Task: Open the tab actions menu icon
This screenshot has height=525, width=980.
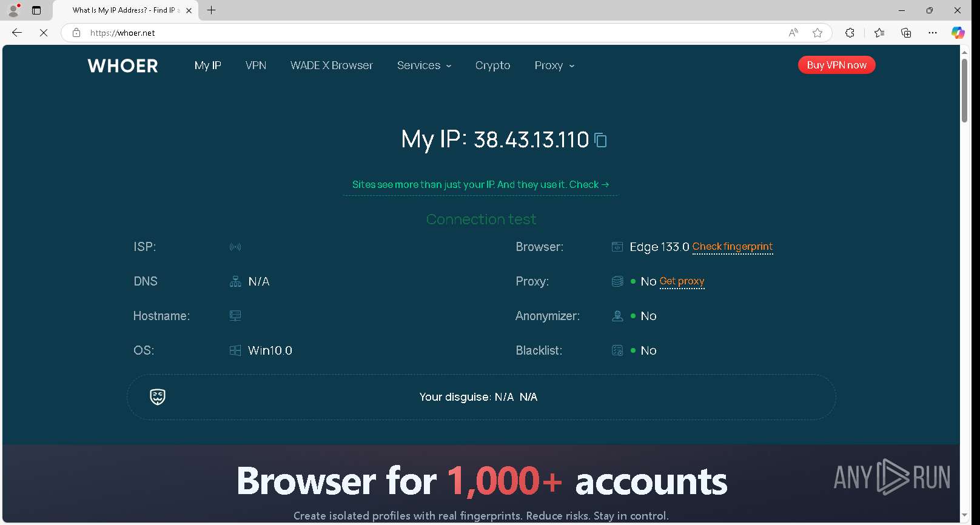Action: click(x=36, y=10)
